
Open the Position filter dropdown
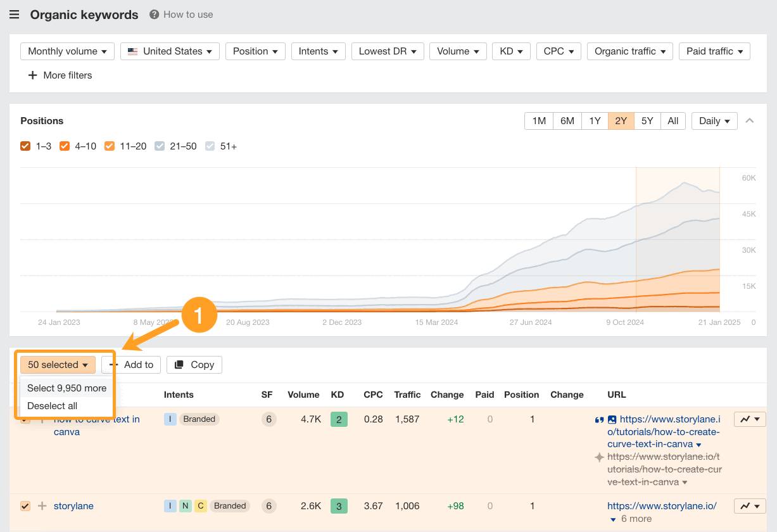[x=255, y=51]
